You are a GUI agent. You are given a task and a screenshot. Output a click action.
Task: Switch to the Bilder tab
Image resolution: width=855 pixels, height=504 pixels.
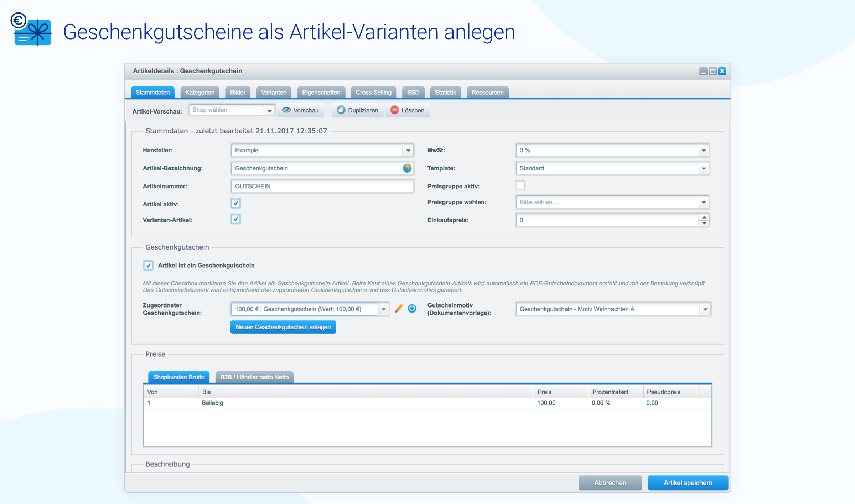click(x=238, y=92)
